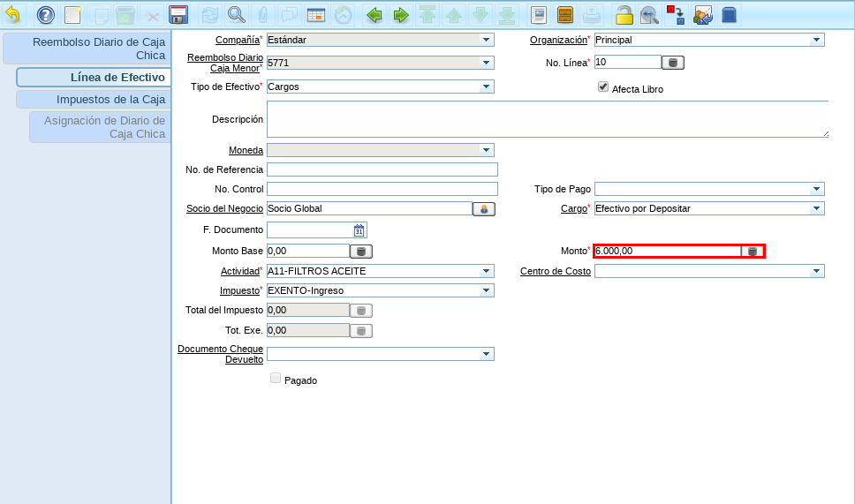Open the calculator next to No. Línea
This screenshot has height=504, width=855.
pyautogui.click(x=673, y=63)
